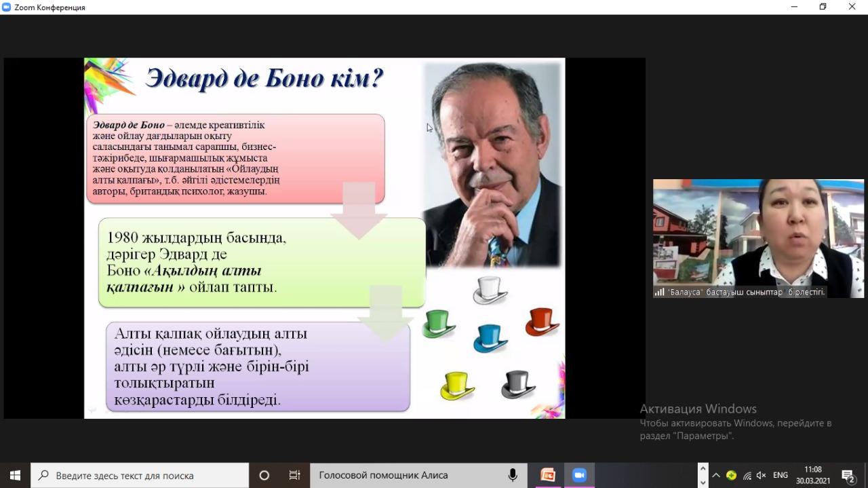
Task: Open the Wi-Fi network tray icon
Action: coord(747,476)
